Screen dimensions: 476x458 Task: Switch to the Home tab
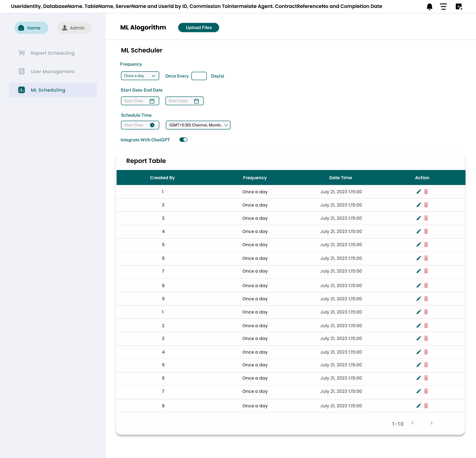pos(31,28)
